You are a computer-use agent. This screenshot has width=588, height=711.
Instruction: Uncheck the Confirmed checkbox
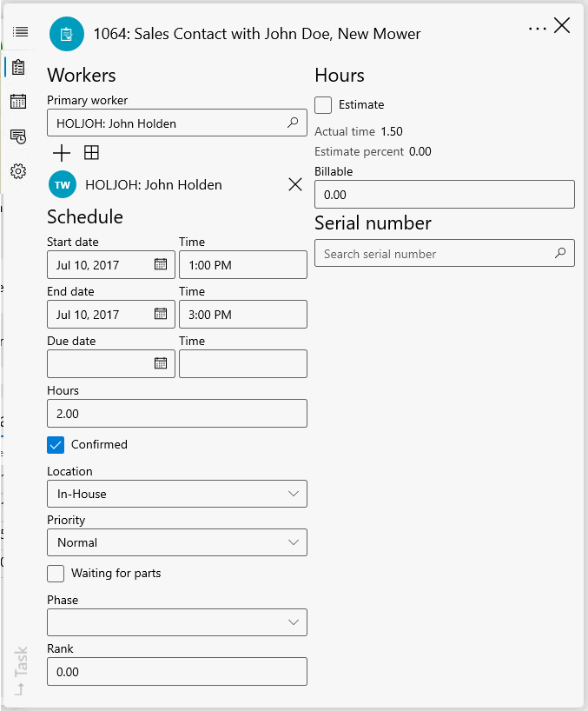(x=56, y=445)
